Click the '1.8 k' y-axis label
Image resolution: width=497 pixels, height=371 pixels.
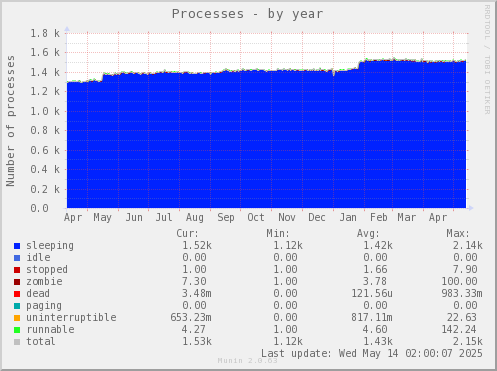tap(45, 33)
